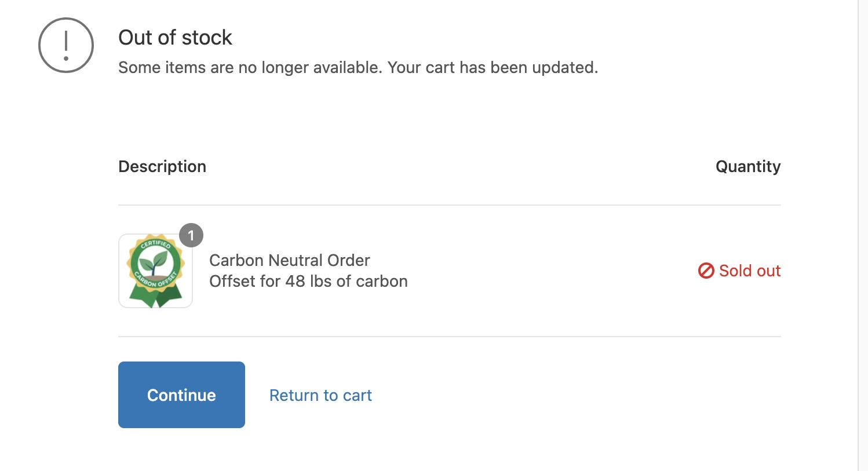Click the exclamation warning circle icon

point(66,45)
